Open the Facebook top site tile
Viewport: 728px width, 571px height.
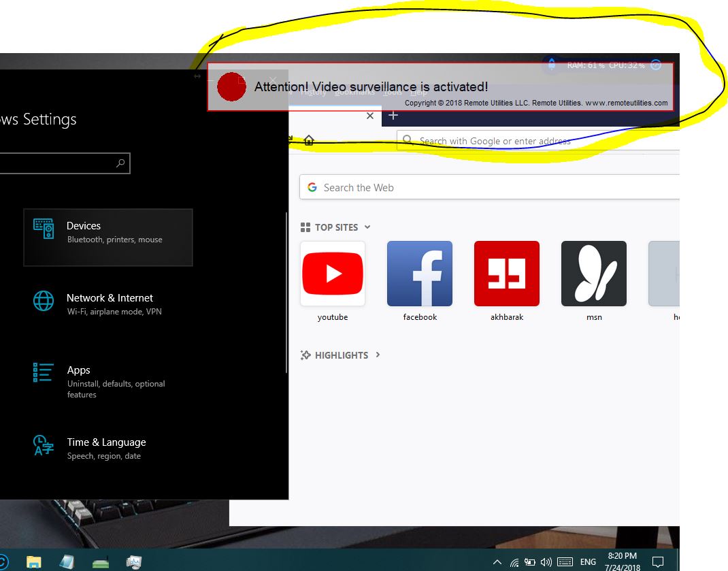pos(419,274)
